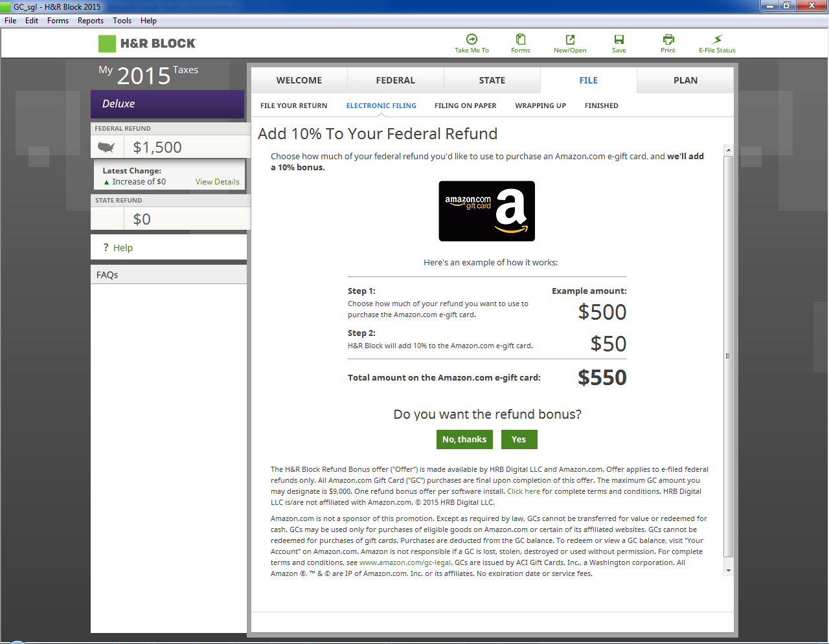Open the Reports menu

click(x=91, y=21)
